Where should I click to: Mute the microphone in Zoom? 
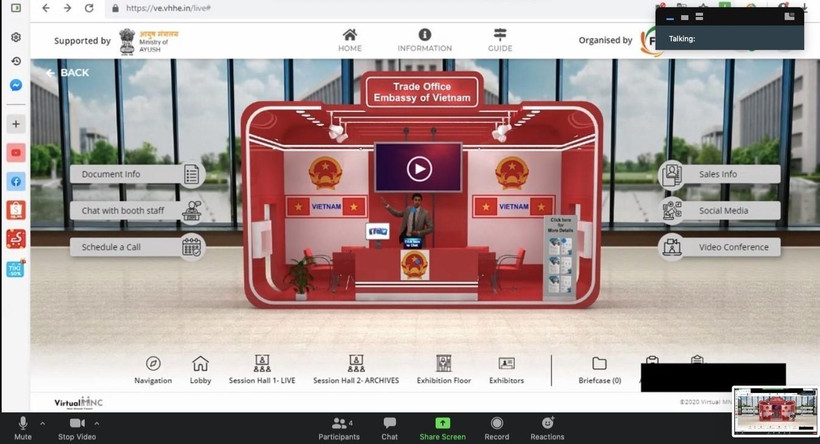tap(23, 424)
